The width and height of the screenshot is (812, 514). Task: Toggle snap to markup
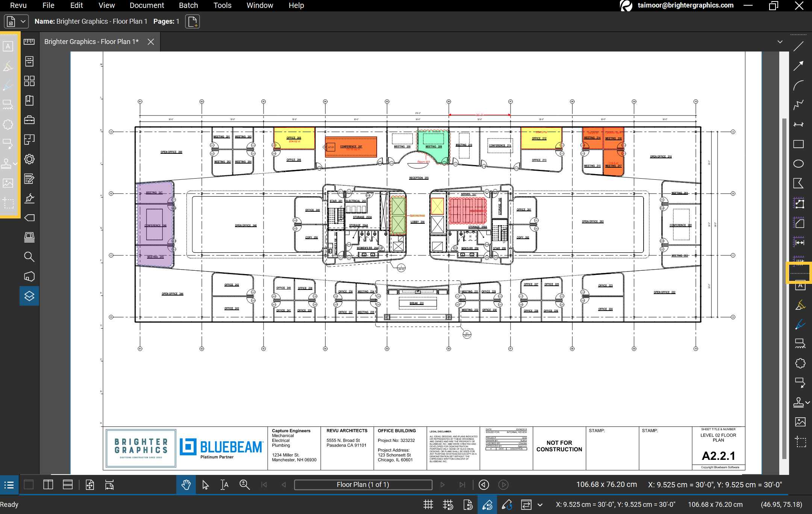[487, 505]
